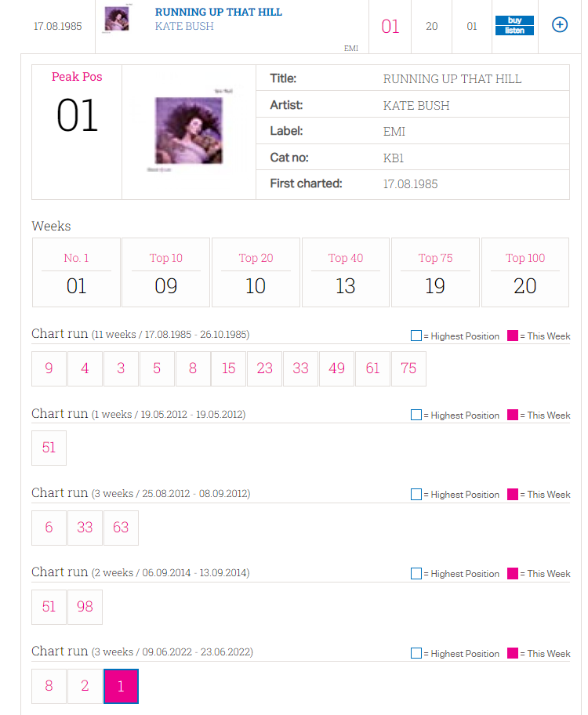Click position 98 in 2014 chart run

[85, 607]
